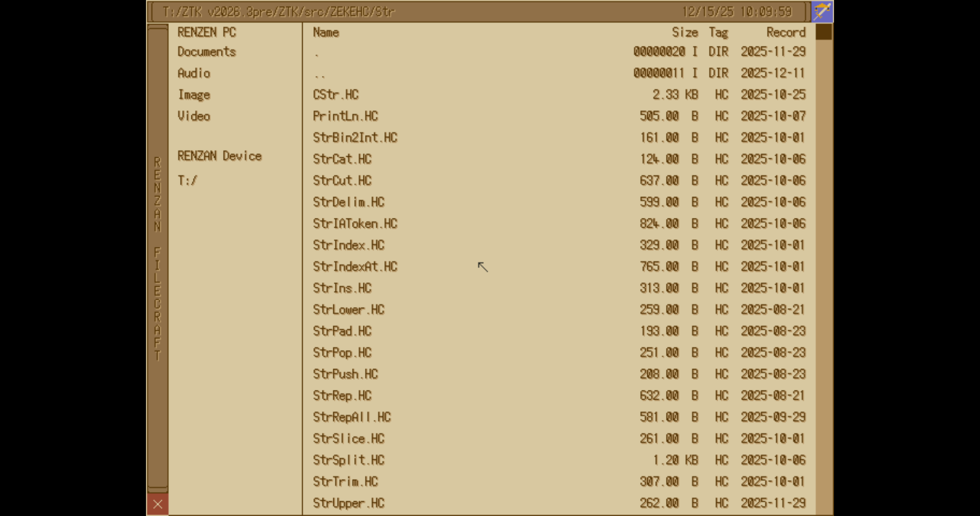Click the 2025-08-21 date of StrLower.HC
980x516 pixels.
point(773,309)
